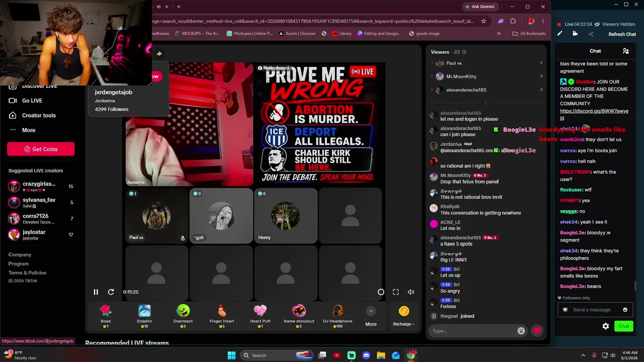Open the Noticeboard on the stream

click(273, 68)
